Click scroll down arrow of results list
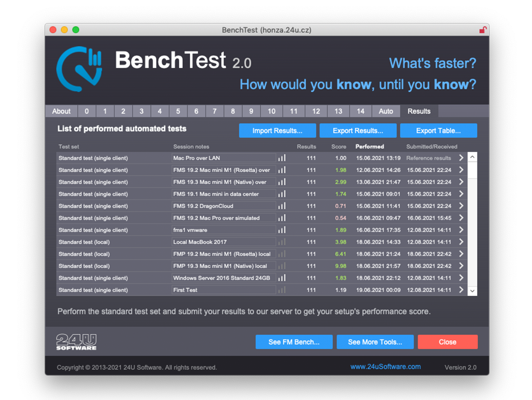This screenshot has height=400, width=532. [472, 291]
